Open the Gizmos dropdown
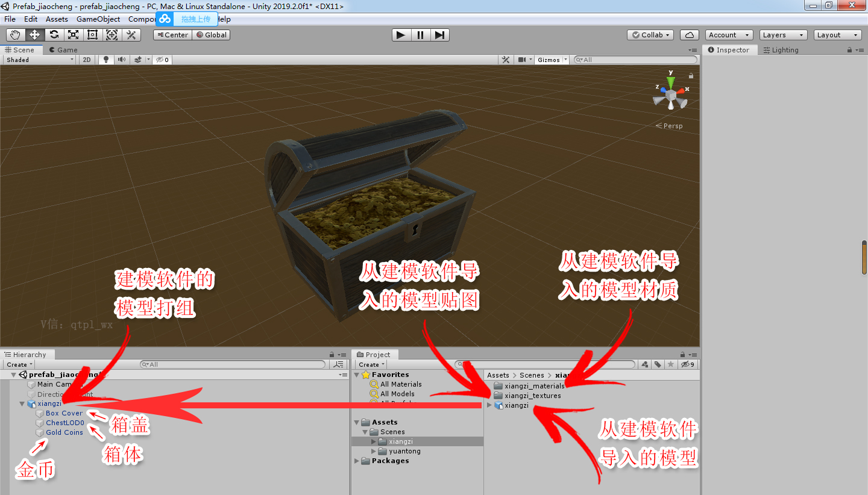 coord(552,60)
